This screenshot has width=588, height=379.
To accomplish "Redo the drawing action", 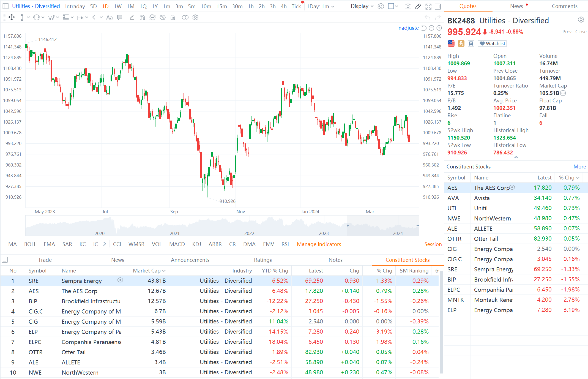I will coord(438,18).
